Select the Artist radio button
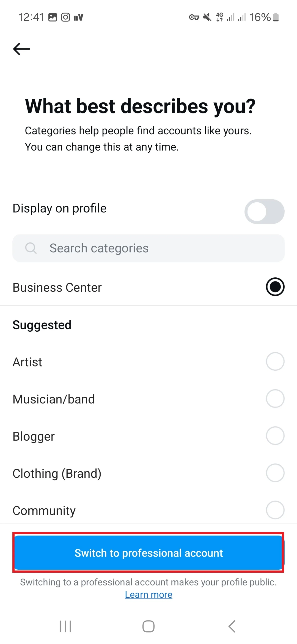The height and width of the screenshot is (644, 297). (x=275, y=361)
